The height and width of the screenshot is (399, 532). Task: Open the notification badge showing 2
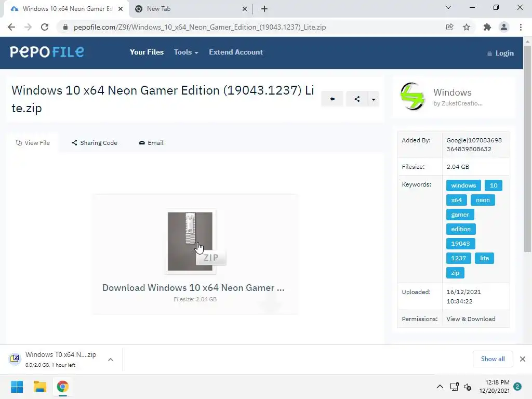pos(517,387)
